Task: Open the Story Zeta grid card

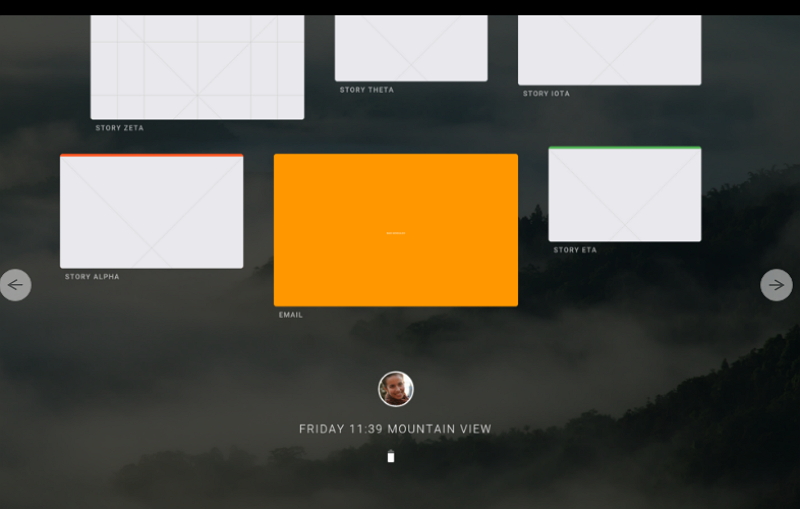Action: tap(197, 67)
